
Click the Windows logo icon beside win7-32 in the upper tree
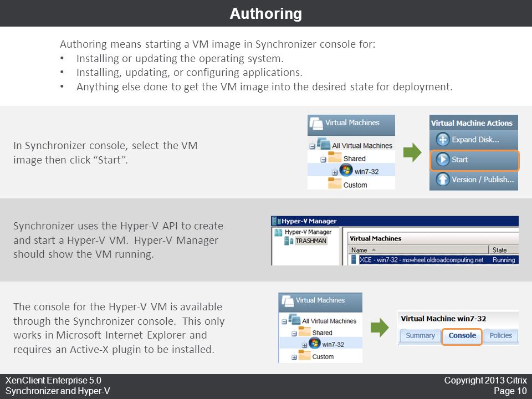coord(346,170)
